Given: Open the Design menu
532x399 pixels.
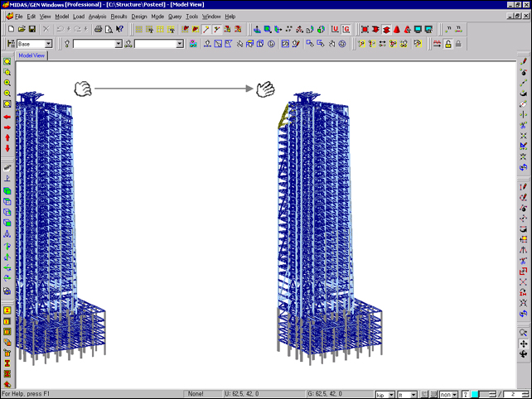Looking at the screenshot, I should click(139, 17).
